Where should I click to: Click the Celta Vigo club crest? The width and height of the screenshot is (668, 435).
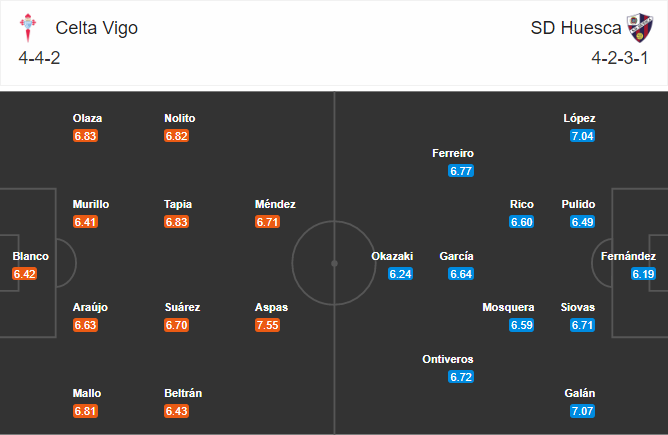[28, 28]
